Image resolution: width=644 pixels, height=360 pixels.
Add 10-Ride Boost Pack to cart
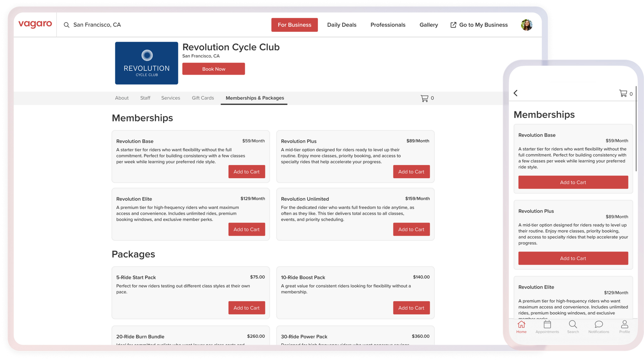[411, 308]
